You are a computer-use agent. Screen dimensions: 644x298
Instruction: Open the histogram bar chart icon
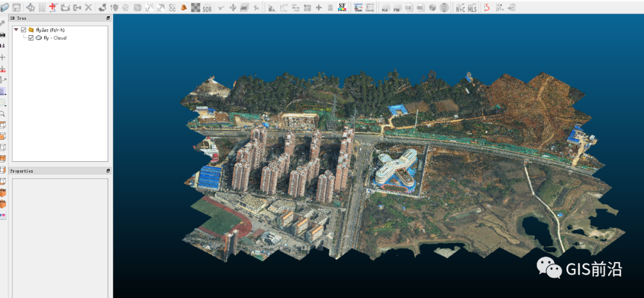pos(272,7)
